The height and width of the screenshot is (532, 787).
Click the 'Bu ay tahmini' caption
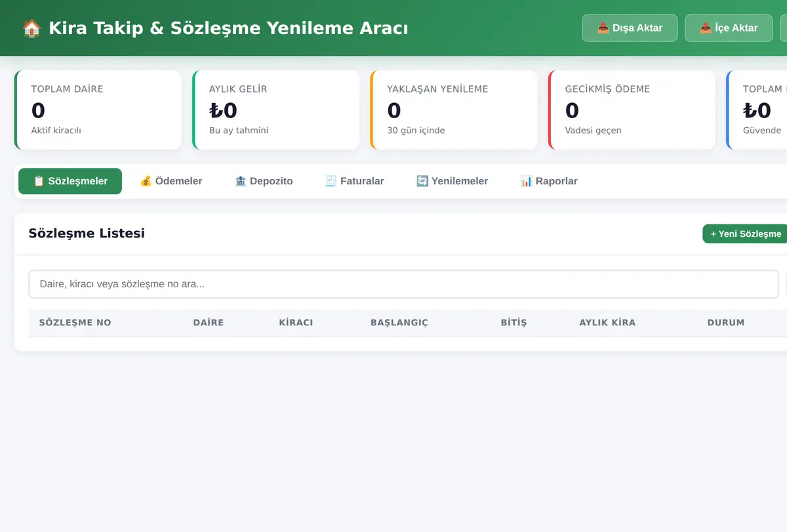click(x=239, y=131)
